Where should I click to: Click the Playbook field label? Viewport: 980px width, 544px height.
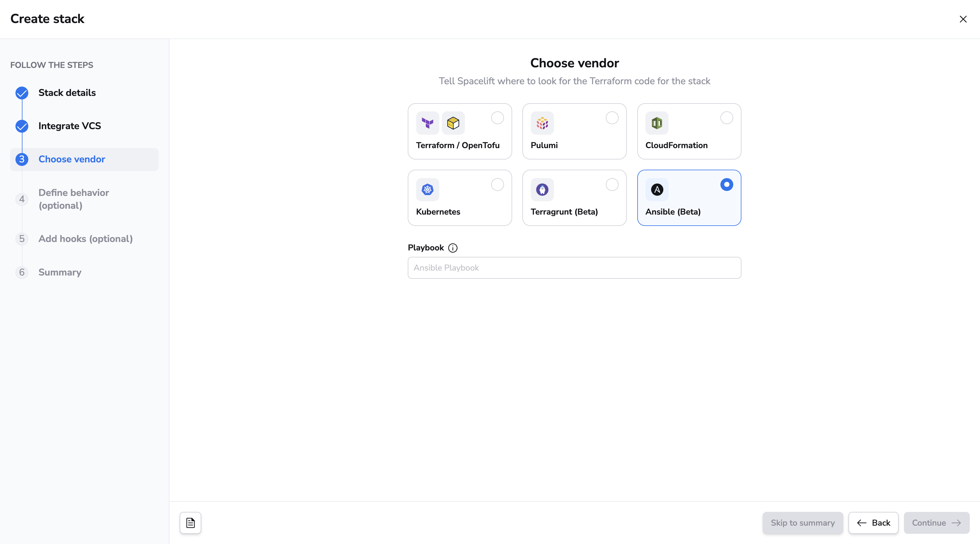(426, 248)
